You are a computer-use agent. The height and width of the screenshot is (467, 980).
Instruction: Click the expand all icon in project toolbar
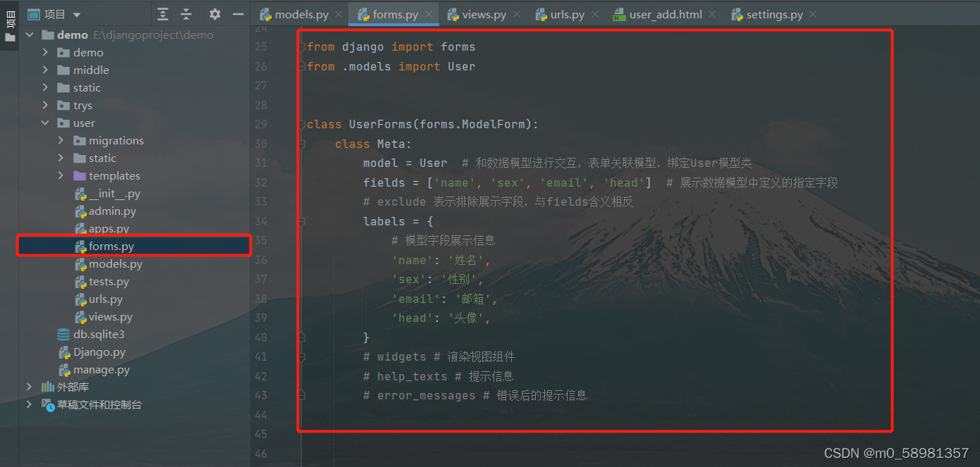[x=163, y=14]
